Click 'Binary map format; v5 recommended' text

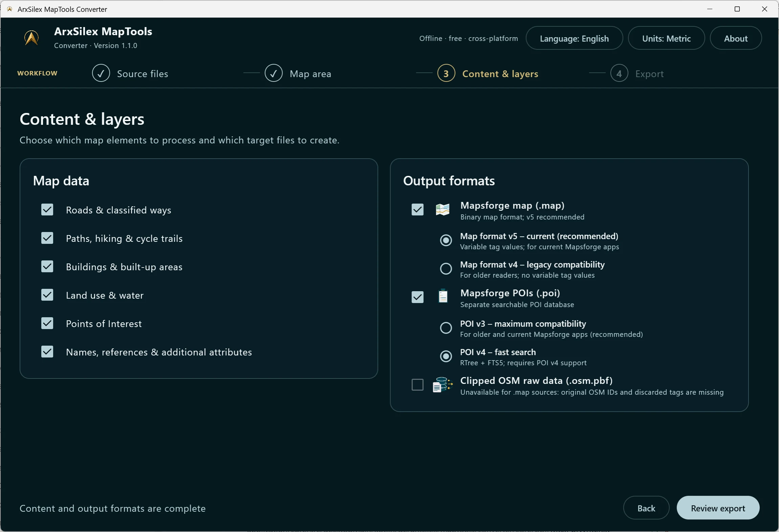[x=522, y=217]
